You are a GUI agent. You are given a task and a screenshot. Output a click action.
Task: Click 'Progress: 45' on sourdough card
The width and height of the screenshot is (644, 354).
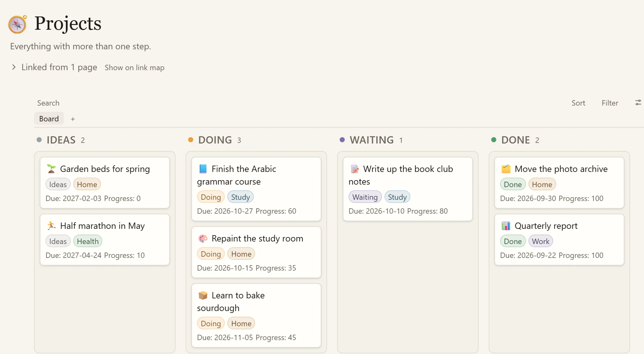[276, 338]
